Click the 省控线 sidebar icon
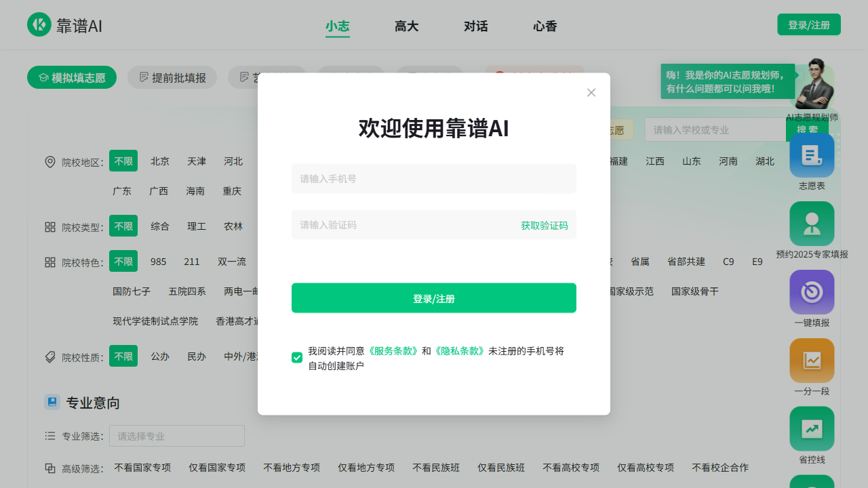This screenshot has height=488, width=868. (812, 429)
